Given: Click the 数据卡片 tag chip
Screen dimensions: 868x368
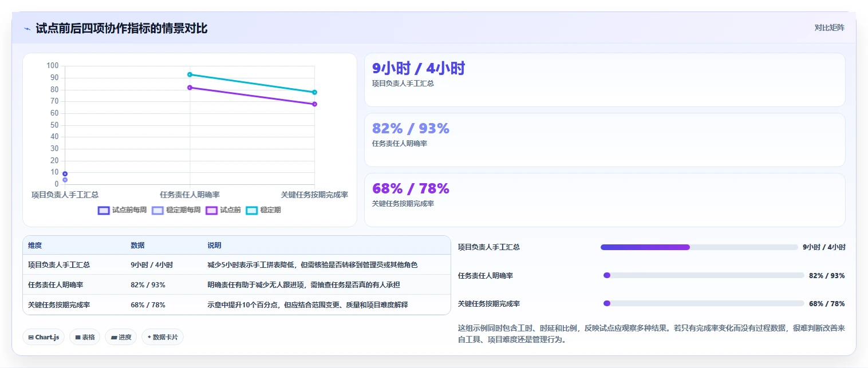Looking at the screenshot, I should click(163, 337).
